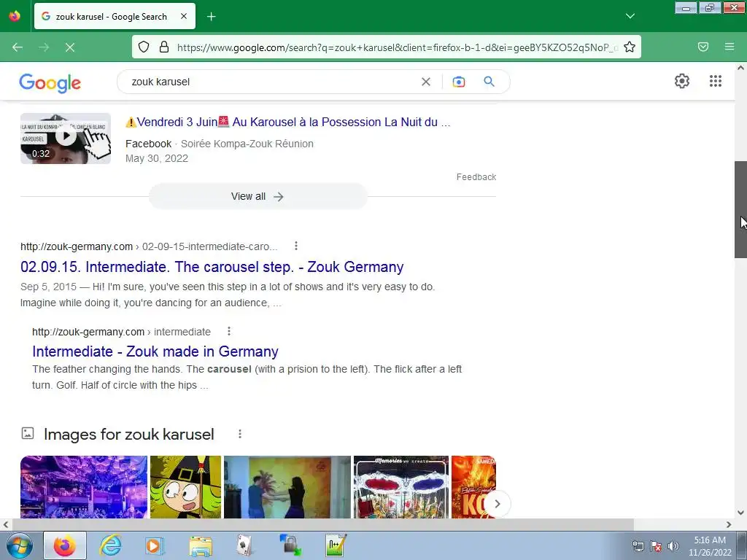Click the Images for zouk karusel heading

[128, 435]
